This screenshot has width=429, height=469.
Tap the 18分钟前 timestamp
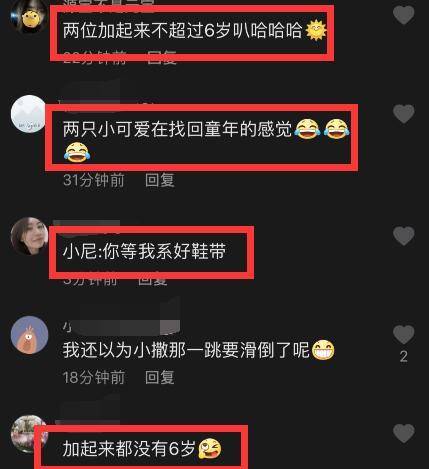pos(94,377)
